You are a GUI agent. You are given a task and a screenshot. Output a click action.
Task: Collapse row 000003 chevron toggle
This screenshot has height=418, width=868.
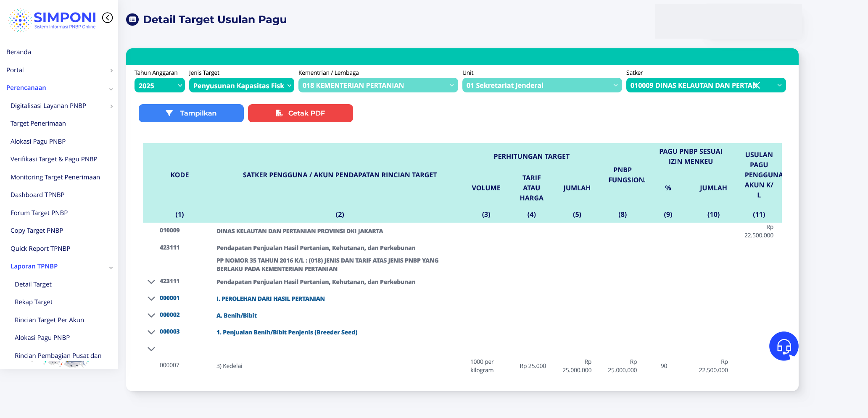[x=151, y=332]
